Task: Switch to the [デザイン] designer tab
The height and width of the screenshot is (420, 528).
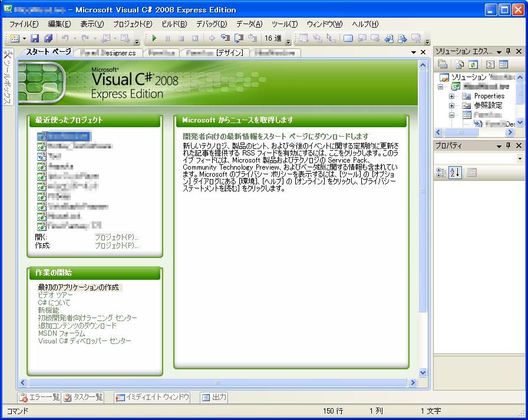Action: [x=214, y=53]
